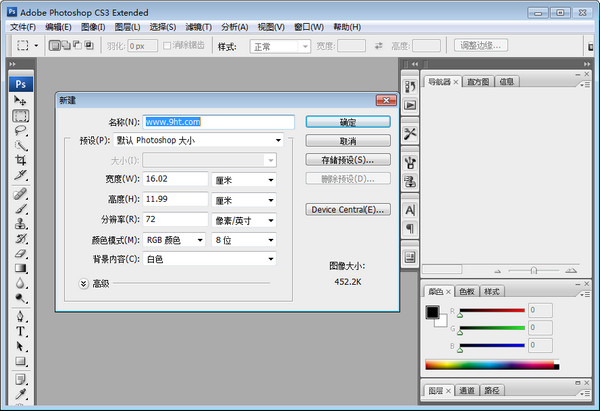Open the Tool Presets panel icon
This screenshot has height=411, width=600.
[410, 134]
